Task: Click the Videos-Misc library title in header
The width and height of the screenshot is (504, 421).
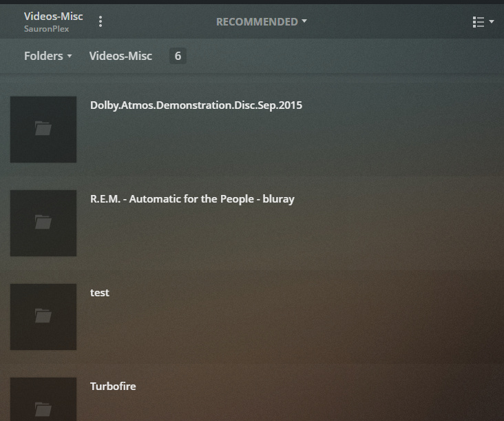Action: point(53,16)
